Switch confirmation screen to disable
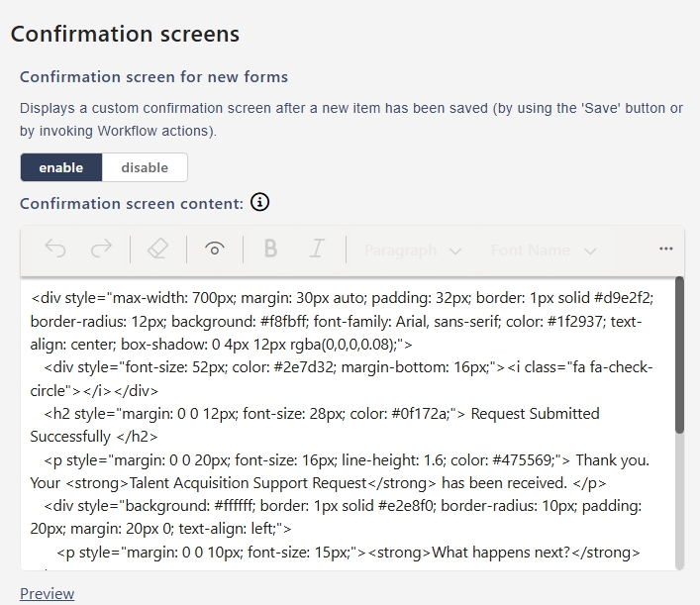Screen dimensions: 700x605 [145, 167]
